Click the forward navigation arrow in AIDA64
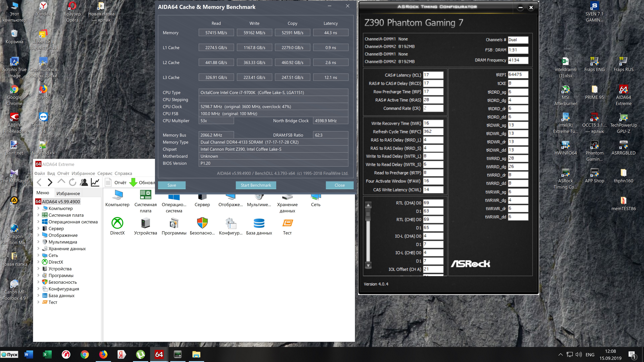Image resolution: width=644 pixels, height=362 pixels. (50, 182)
